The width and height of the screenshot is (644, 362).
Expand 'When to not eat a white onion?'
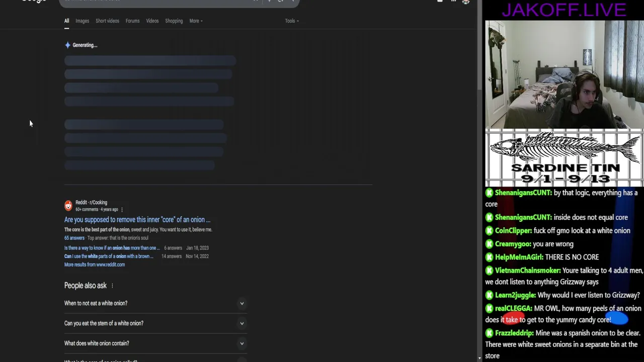[x=155, y=303]
